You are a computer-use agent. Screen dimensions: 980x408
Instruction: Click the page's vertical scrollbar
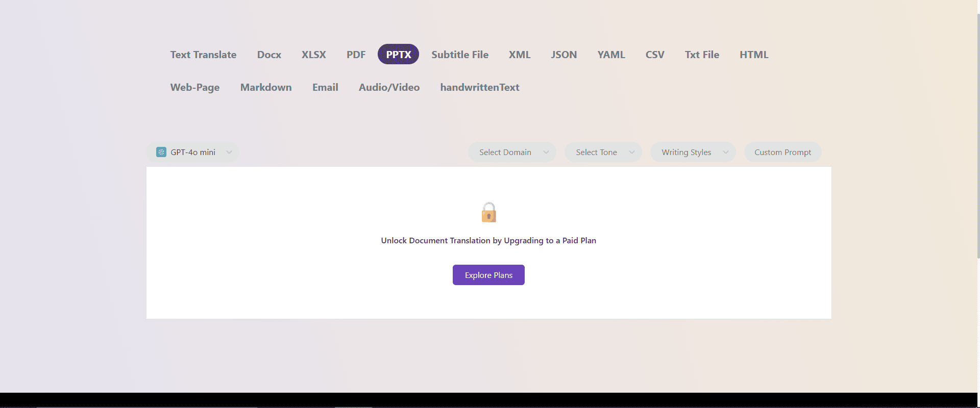[x=978, y=133]
